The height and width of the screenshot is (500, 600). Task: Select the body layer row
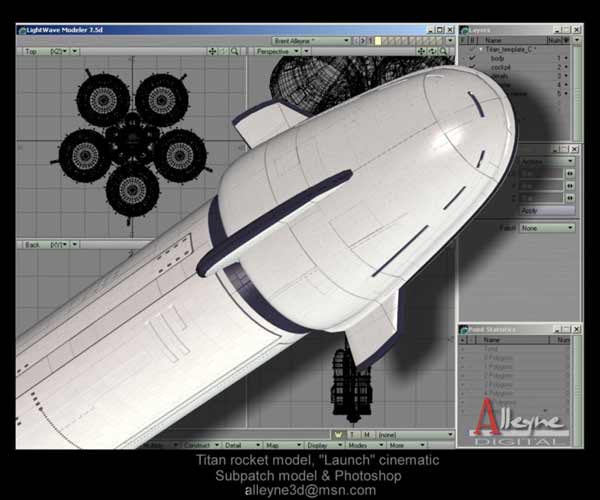coord(515,58)
